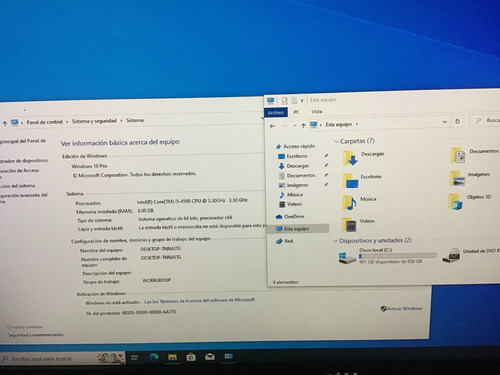This screenshot has height=375, width=500.
Task: Click the taskbar search box
Action: [x=63, y=359]
